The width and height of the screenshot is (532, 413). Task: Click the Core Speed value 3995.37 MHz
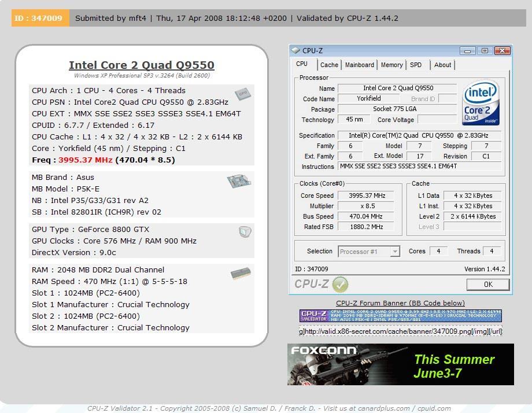(367, 196)
